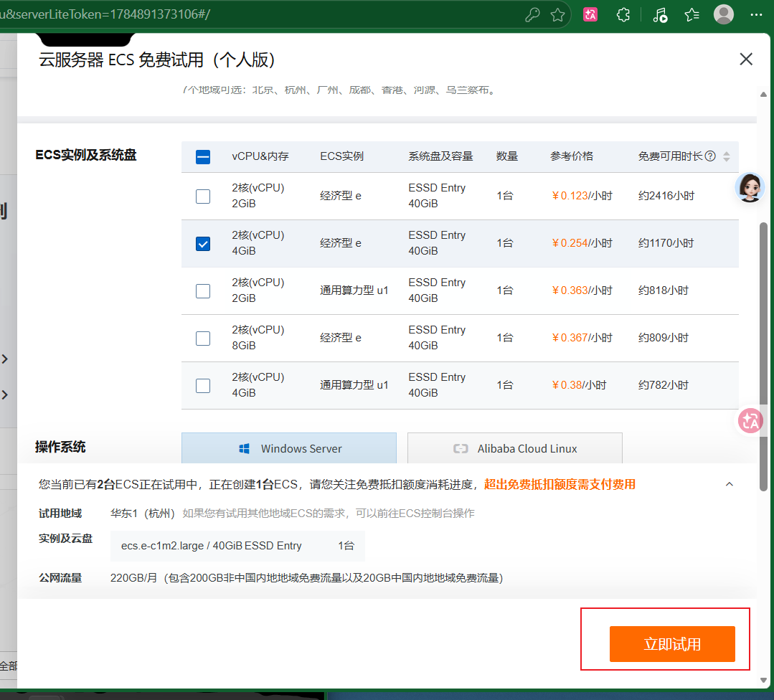Click the 立即试用 button

pyautogui.click(x=672, y=644)
